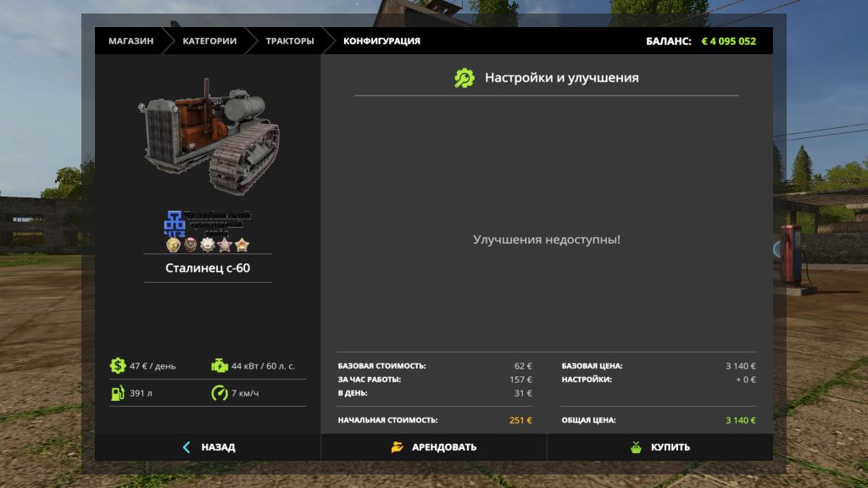Image resolution: width=868 pixels, height=488 pixels.
Task: Click the ОБЩАЯ ЦЕНА total of 3 140 €
Action: [740, 420]
